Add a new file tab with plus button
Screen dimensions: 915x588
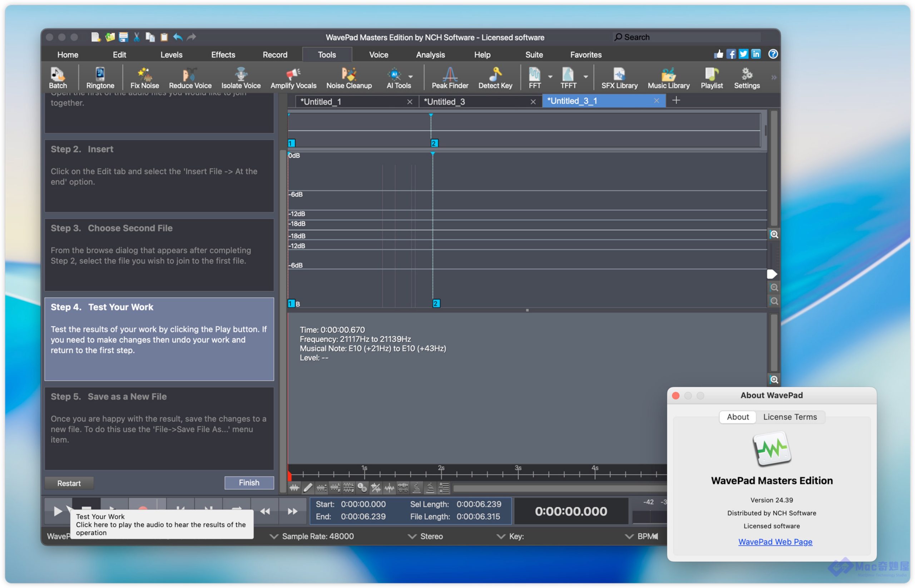676,100
